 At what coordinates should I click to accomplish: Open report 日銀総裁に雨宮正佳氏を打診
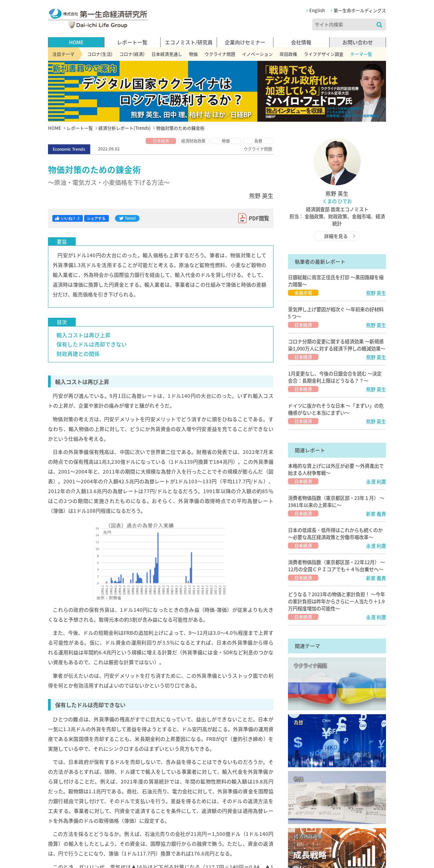[x=336, y=281]
